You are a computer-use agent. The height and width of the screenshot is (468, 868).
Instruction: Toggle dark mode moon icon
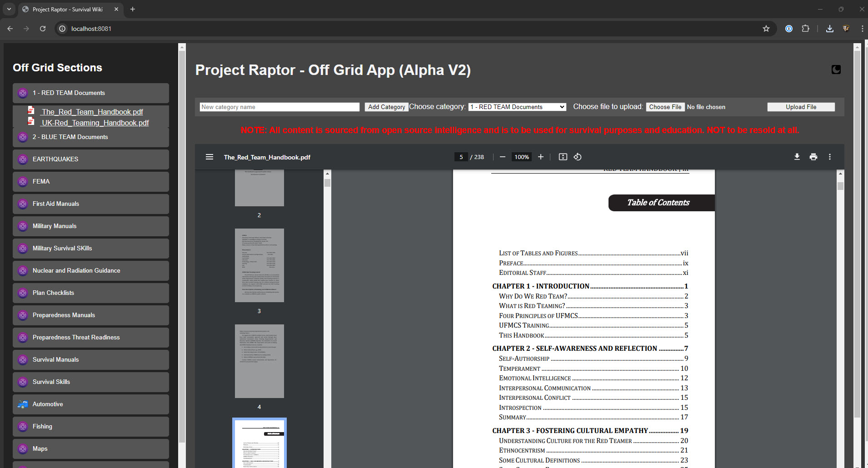coord(836,70)
